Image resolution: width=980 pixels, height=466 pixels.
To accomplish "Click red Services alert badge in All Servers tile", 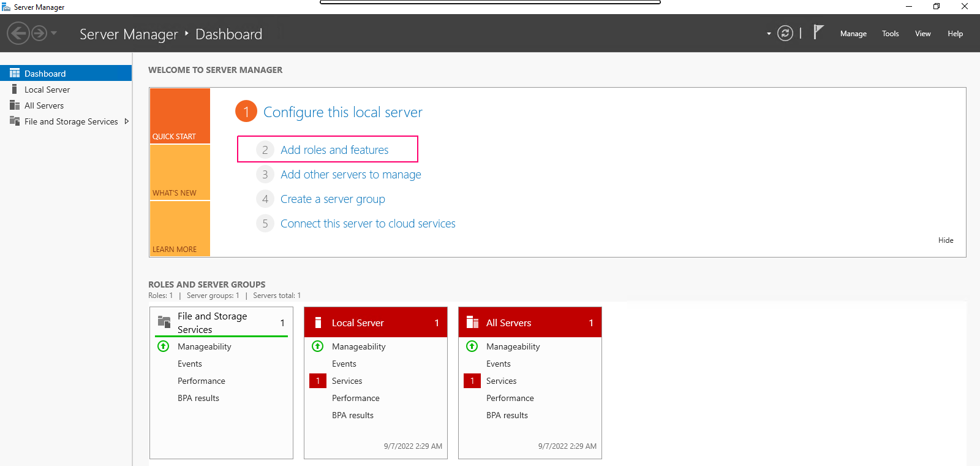I will pyautogui.click(x=472, y=381).
